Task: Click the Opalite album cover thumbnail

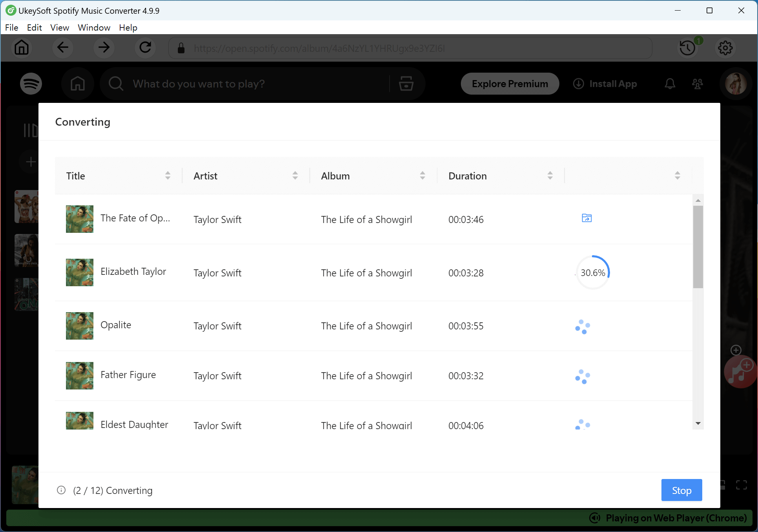Action: pos(80,326)
